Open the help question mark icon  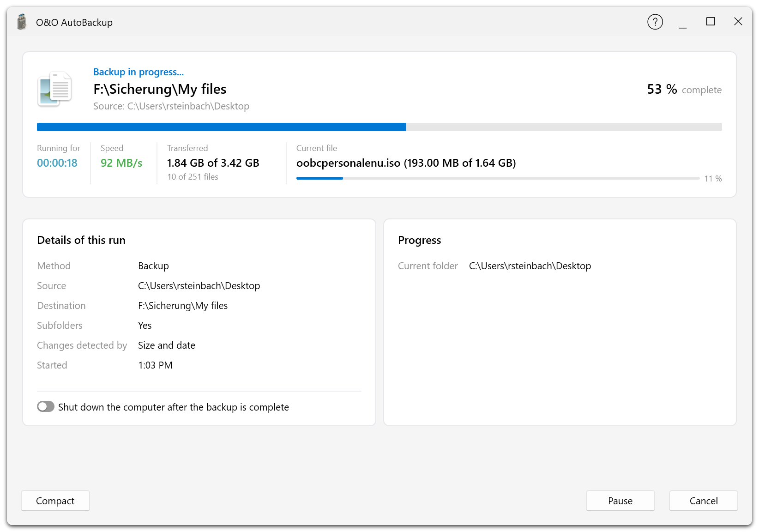click(x=655, y=22)
